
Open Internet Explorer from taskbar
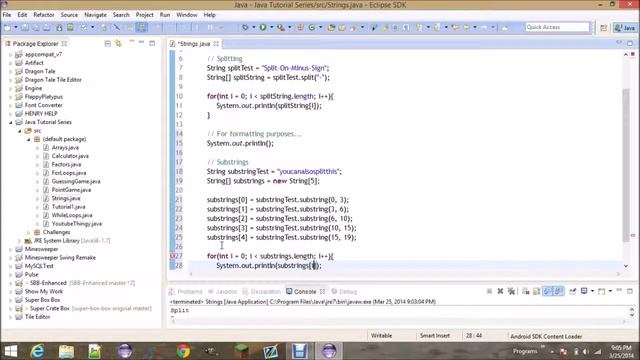pos(38,351)
